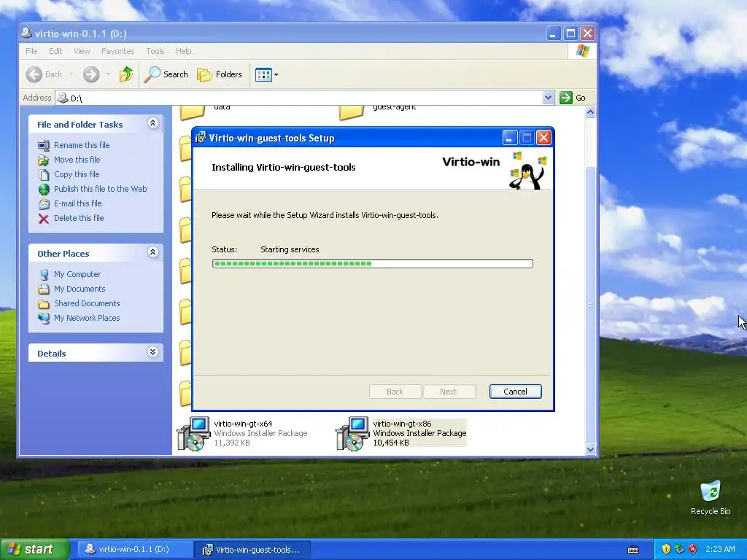747x560 pixels.
Task: Collapse the File and Folder Tasks panel
Action: pos(153,123)
